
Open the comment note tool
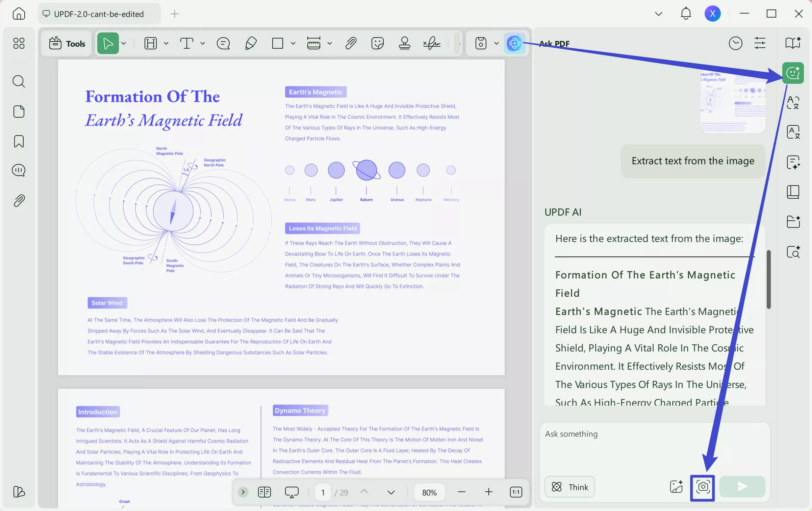pos(223,43)
